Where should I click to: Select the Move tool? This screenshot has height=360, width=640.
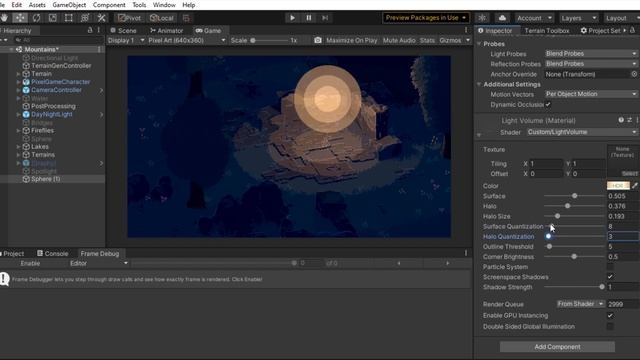pyautogui.click(x=20, y=18)
